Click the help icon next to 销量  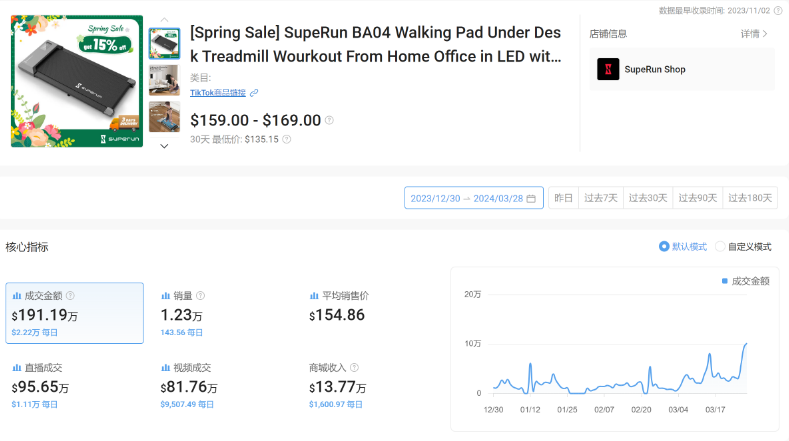(200, 296)
